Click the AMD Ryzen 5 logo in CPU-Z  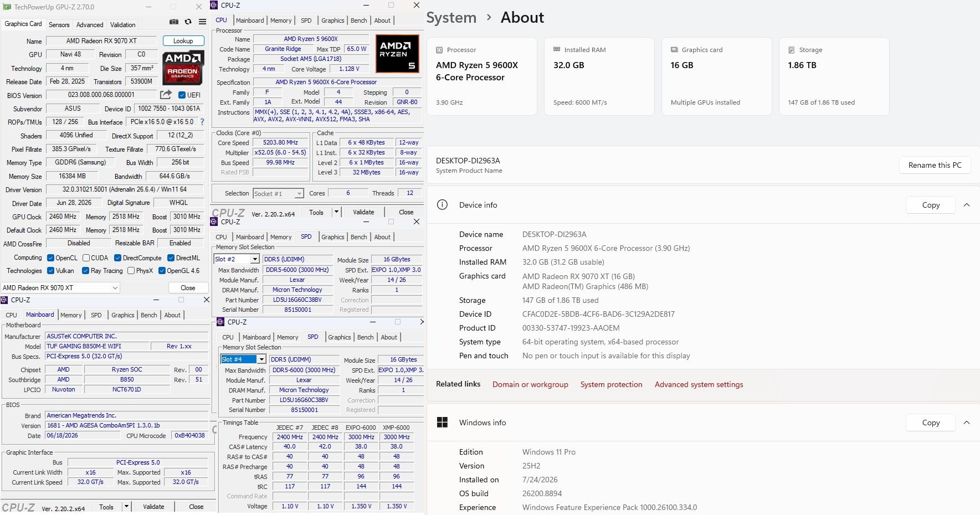pos(397,54)
